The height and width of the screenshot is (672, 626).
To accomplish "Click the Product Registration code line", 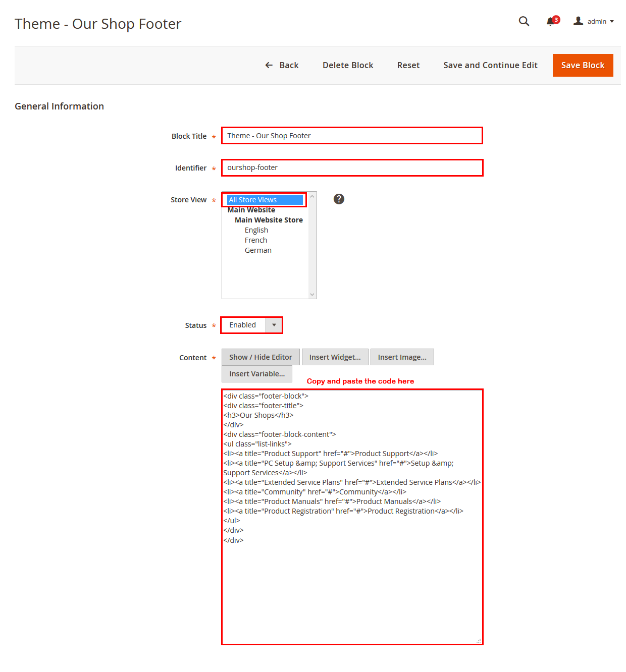I will pos(343,511).
